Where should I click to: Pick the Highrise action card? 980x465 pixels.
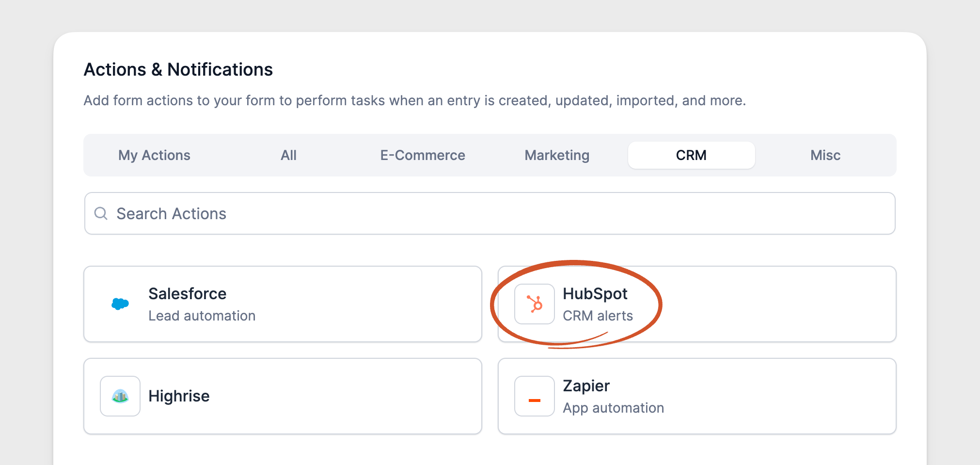283,396
